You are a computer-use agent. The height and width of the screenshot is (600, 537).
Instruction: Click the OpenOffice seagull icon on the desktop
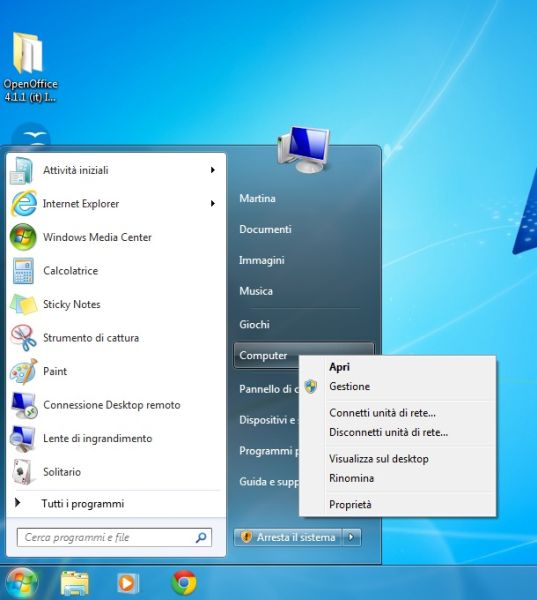[31, 135]
